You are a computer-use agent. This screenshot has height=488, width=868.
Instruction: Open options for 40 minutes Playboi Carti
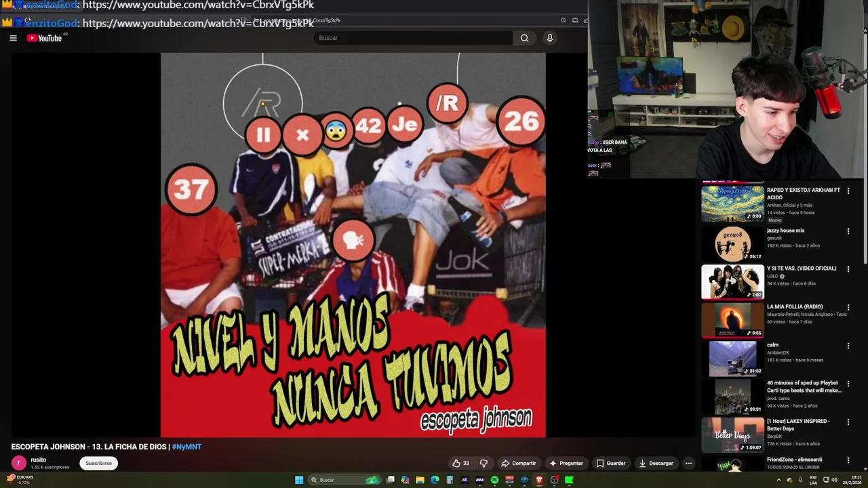pyautogui.click(x=848, y=384)
